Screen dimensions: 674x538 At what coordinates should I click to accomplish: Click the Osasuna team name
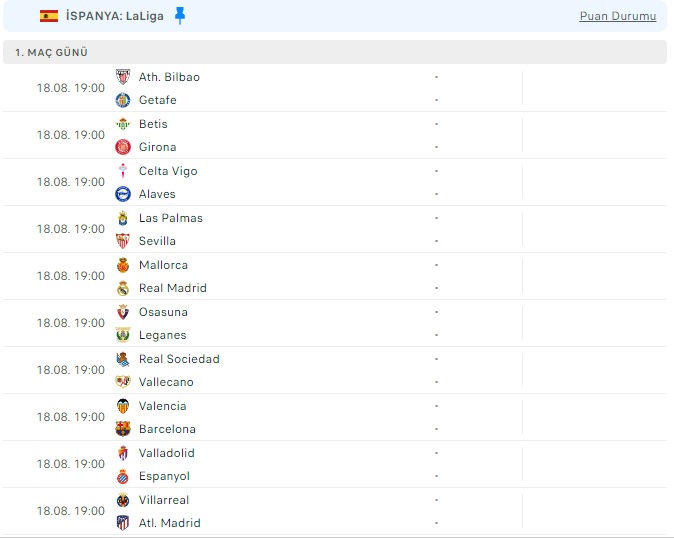click(163, 312)
